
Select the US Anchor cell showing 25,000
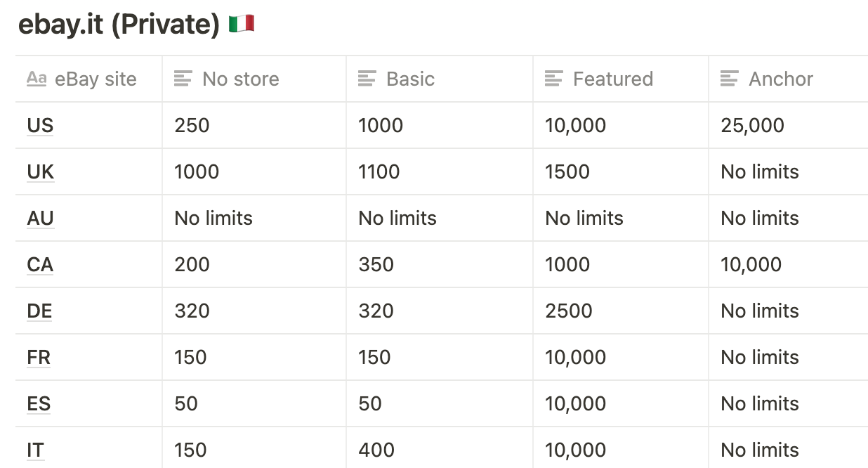[789, 125]
